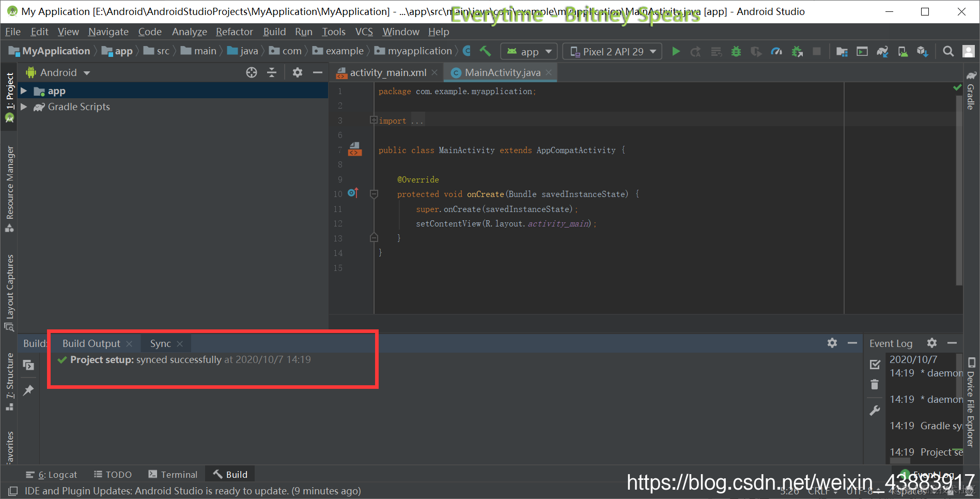Open Project Structure from the toolbar
The height and width of the screenshot is (499, 980).
[842, 51]
